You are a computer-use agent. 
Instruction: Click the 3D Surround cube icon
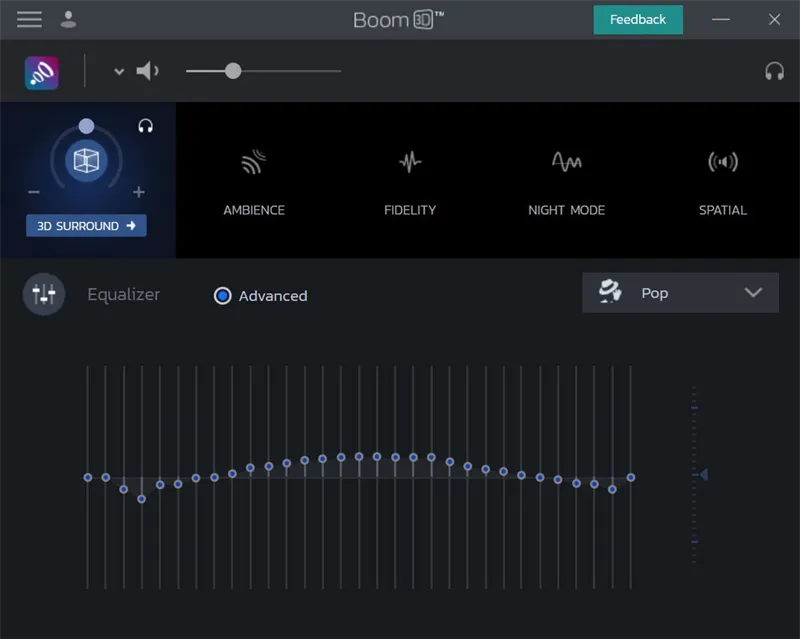86,160
